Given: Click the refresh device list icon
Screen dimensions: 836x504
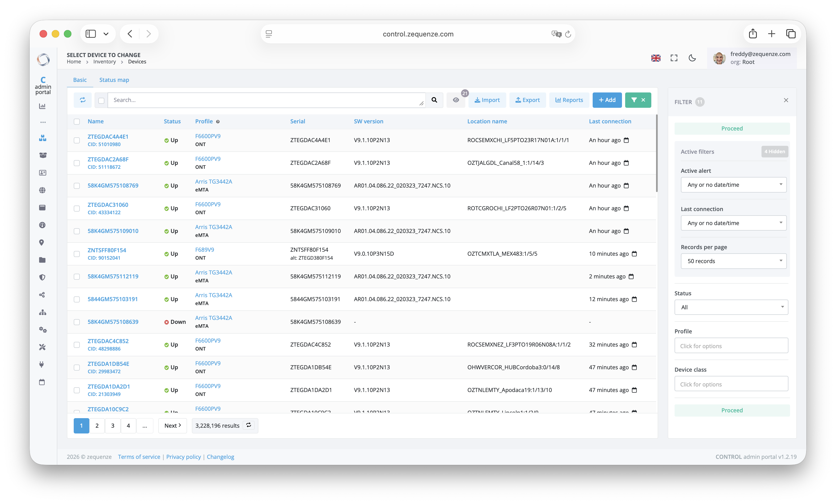Looking at the screenshot, I should 82,100.
